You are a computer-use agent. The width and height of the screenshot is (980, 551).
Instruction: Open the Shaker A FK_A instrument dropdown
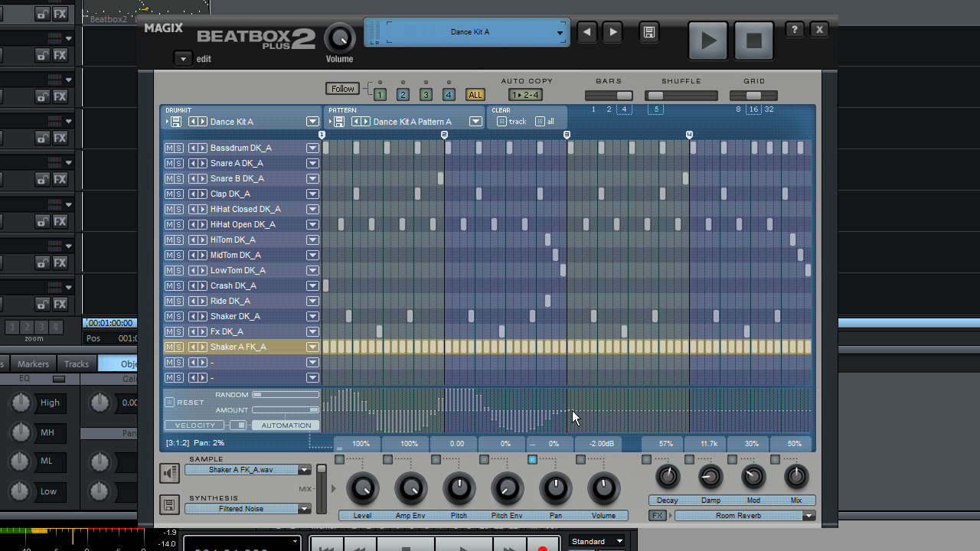312,347
